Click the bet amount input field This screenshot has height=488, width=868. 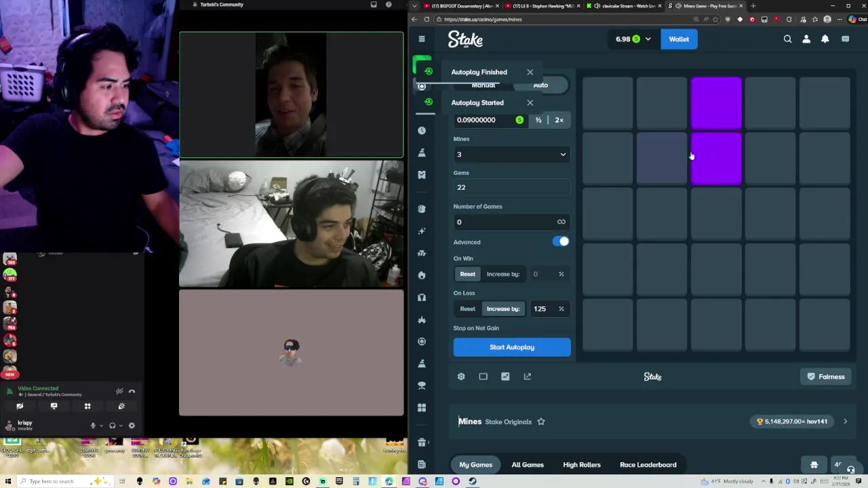coord(490,120)
